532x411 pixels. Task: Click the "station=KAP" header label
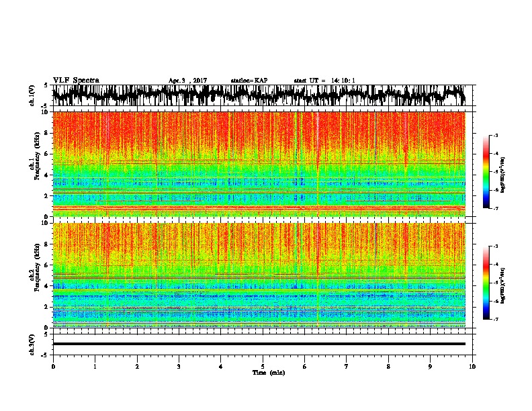249,81
